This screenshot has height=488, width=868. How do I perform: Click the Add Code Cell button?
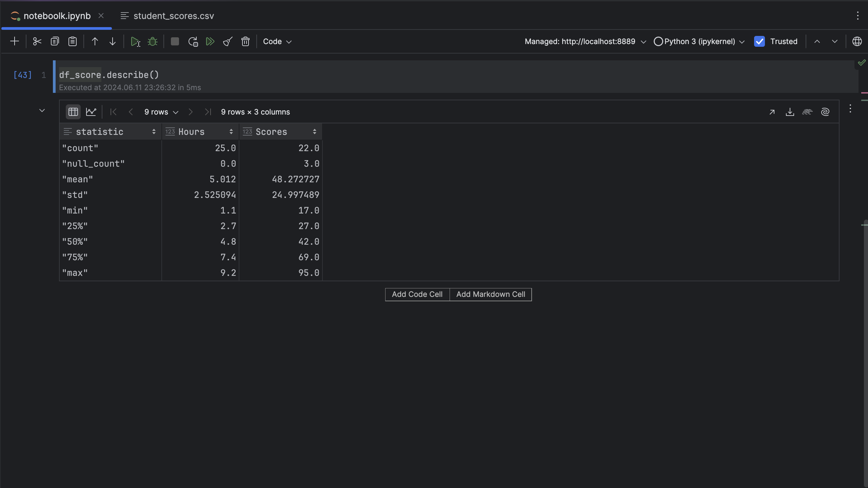point(417,294)
